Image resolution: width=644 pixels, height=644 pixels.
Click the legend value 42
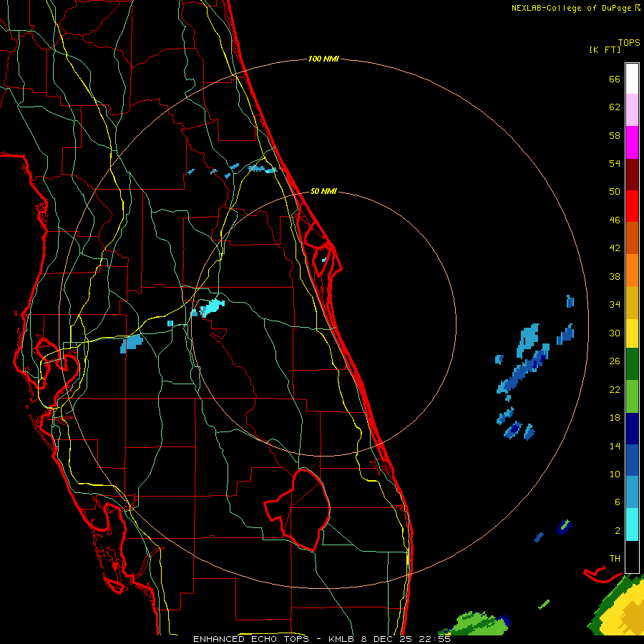pyautogui.click(x=615, y=248)
